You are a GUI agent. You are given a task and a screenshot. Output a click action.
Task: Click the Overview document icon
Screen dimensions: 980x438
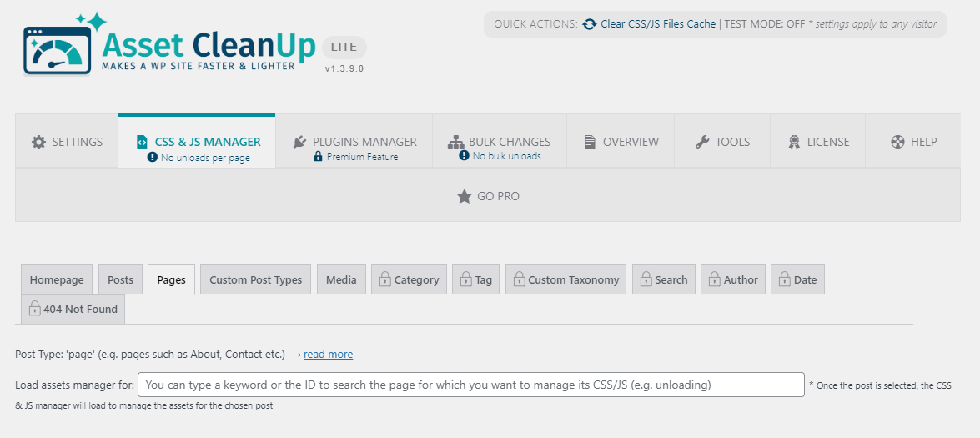[x=590, y=142]
